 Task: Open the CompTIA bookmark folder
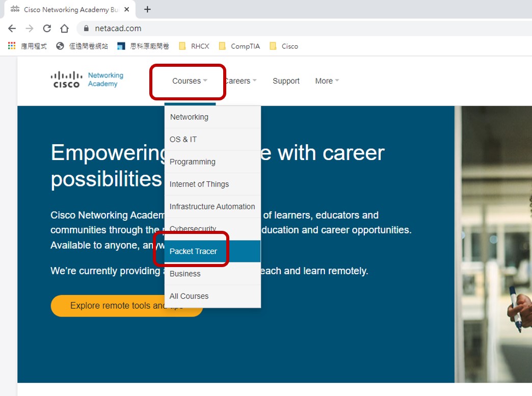(240, 46)
